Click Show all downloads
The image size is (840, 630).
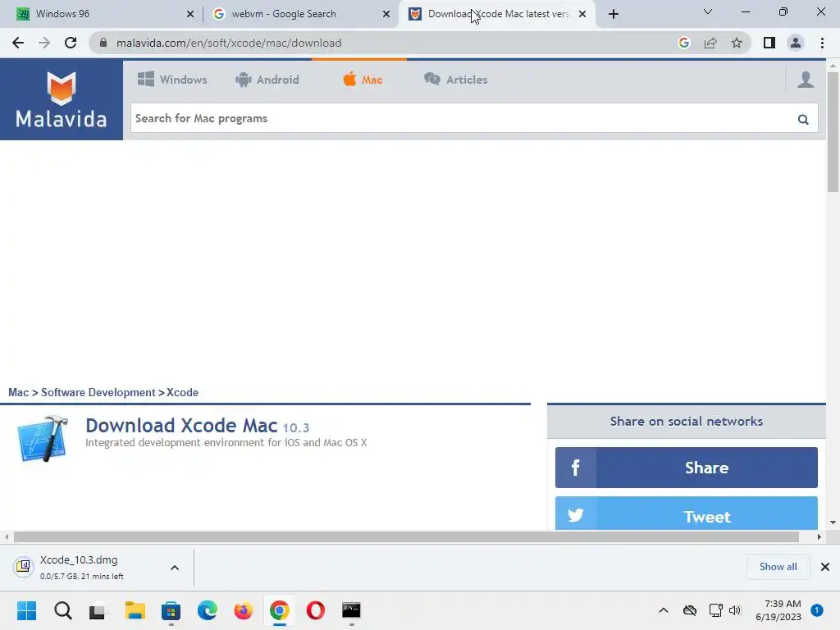pos(778,567)
